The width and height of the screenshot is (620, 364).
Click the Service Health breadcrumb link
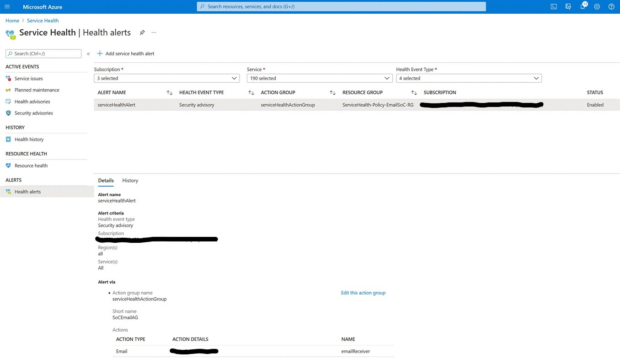click(x=43, y=21)
